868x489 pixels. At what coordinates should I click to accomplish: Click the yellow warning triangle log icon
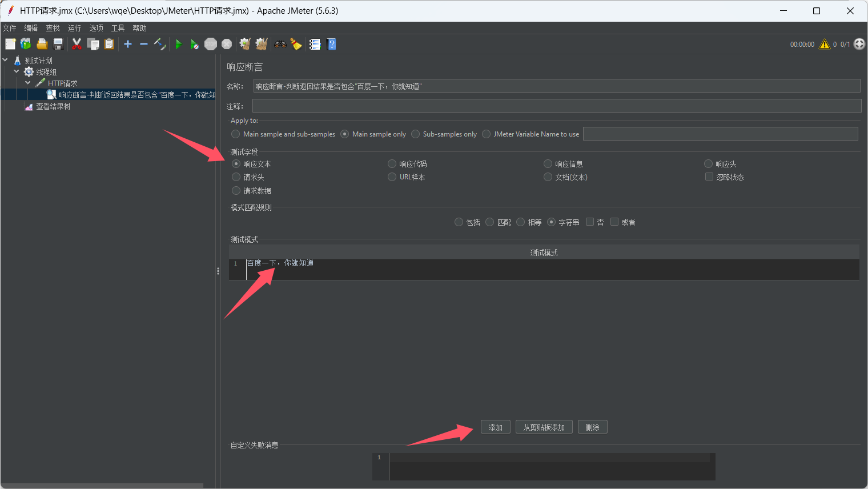825,44
